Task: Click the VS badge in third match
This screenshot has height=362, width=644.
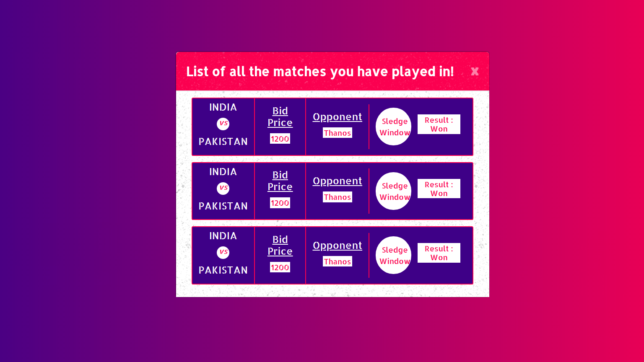Action: [223, 253]
